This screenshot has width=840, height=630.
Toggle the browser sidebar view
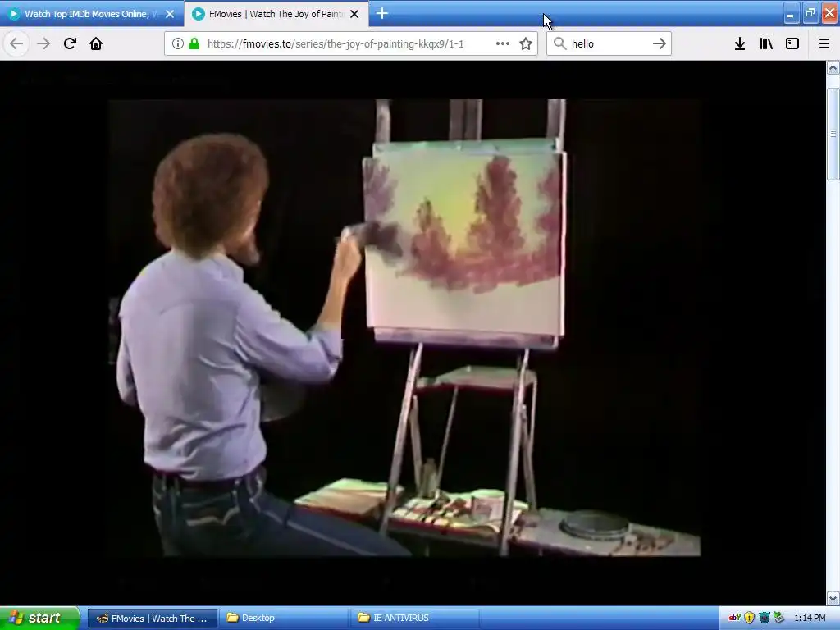792,43
